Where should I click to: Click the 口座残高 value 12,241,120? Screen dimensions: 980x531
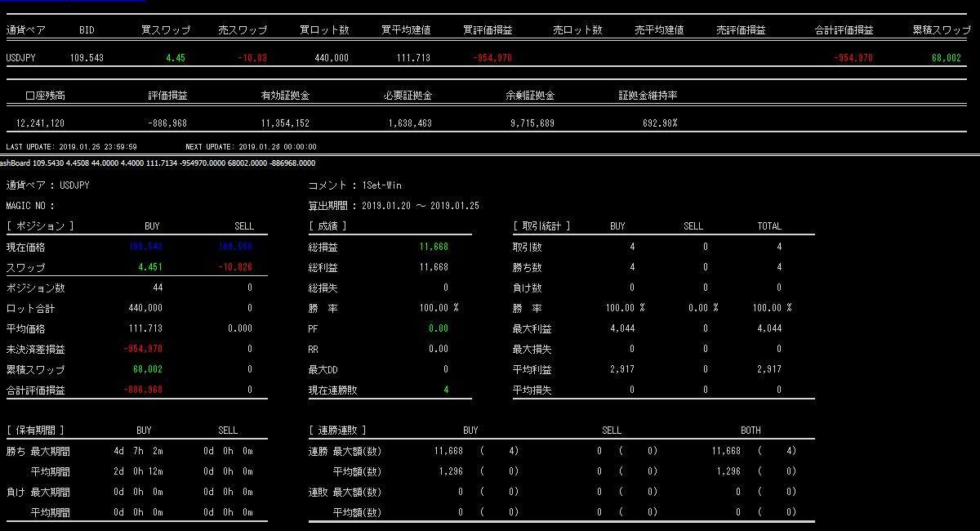(x=40, y=123)
